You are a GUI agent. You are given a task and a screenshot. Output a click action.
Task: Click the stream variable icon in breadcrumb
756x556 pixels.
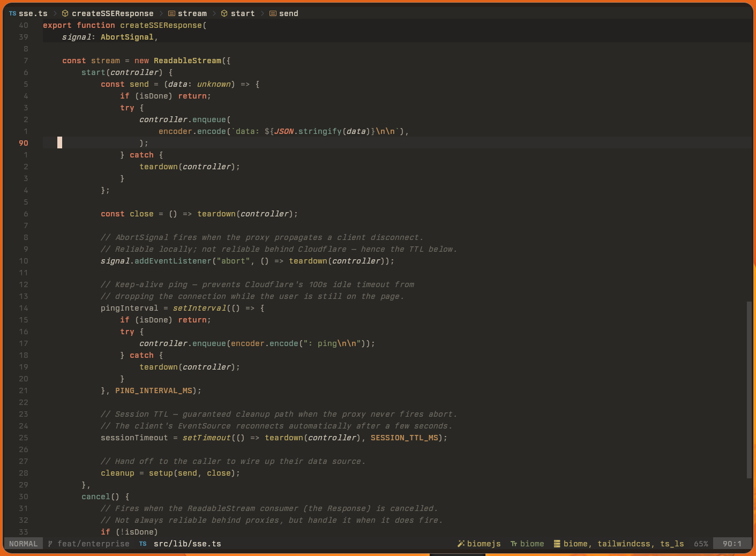coord(171,13)
